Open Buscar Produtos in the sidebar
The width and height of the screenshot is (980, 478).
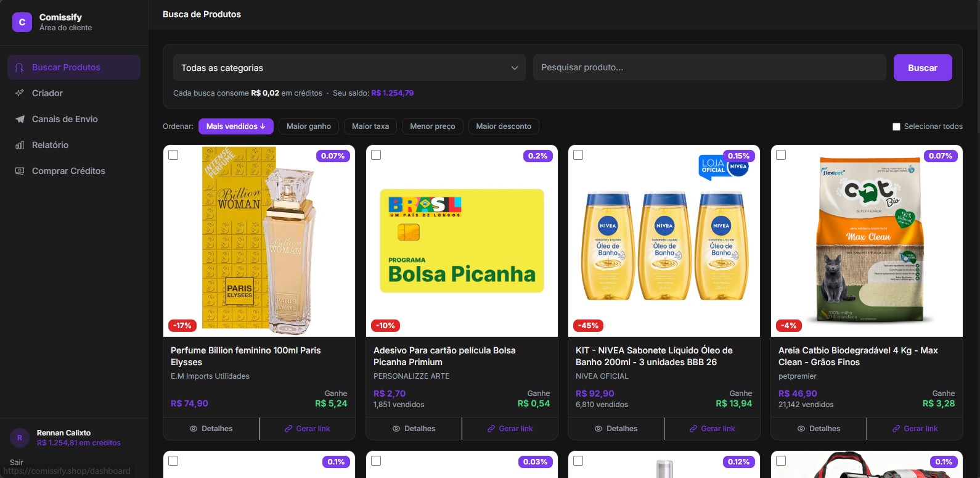[x=74, y=67]
